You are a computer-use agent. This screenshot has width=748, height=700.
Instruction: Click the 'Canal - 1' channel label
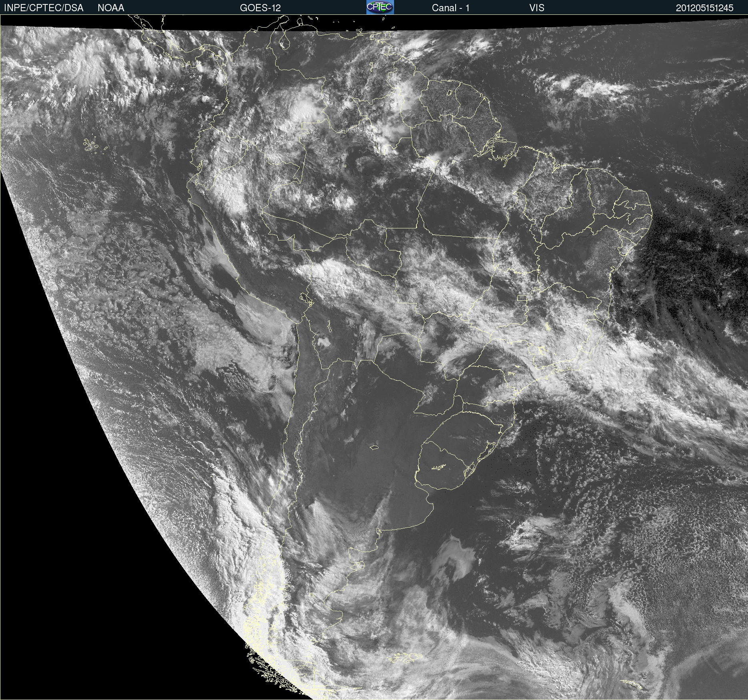tap(450, 8)
